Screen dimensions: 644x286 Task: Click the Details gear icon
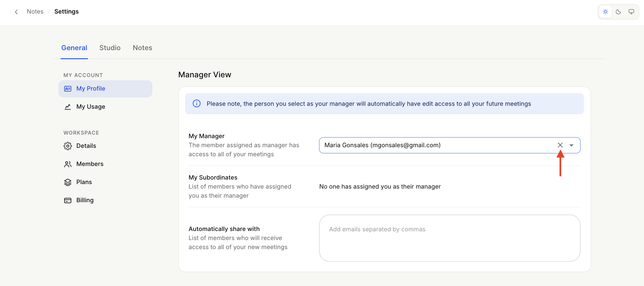pyautogui.click(x=68, y=146)
